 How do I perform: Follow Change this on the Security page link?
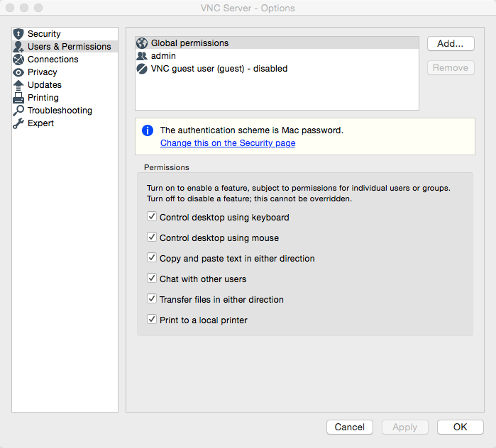coord(228,143)
